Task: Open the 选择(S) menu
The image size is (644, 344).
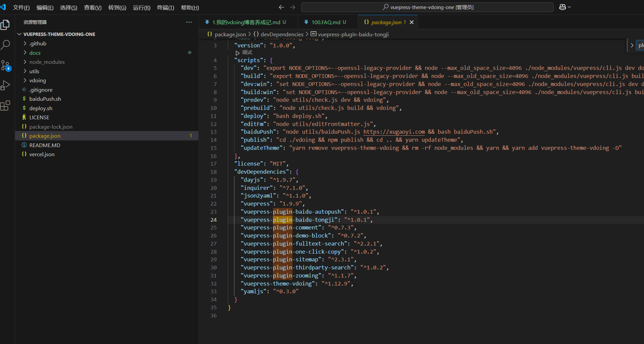Action: (x=68, y=7)
